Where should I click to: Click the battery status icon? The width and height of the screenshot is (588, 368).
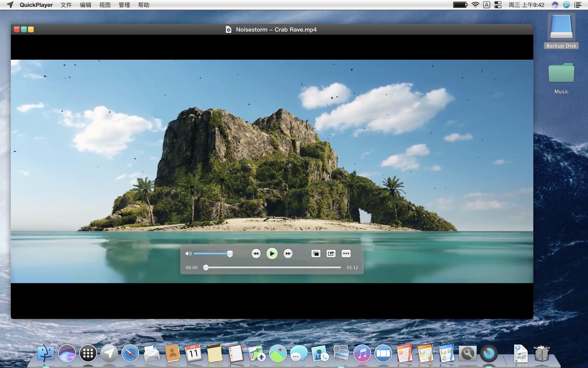coord(460,5)
